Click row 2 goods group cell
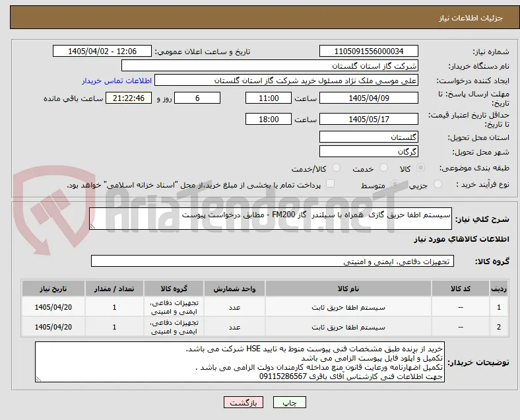The image size is (520, 420). (x=174, y=327)
